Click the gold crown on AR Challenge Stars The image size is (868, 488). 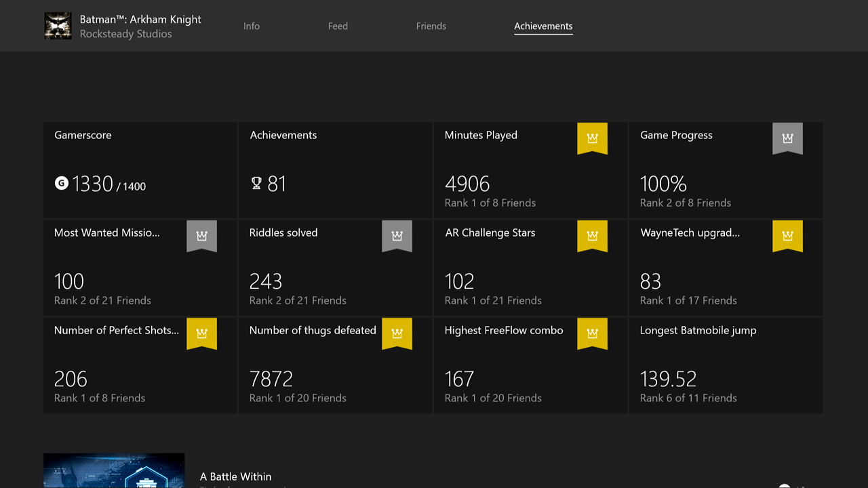[x=592, y=235]
